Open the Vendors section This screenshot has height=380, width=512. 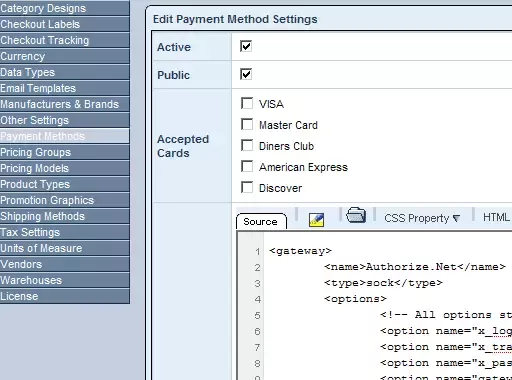(x=65, y=264)
